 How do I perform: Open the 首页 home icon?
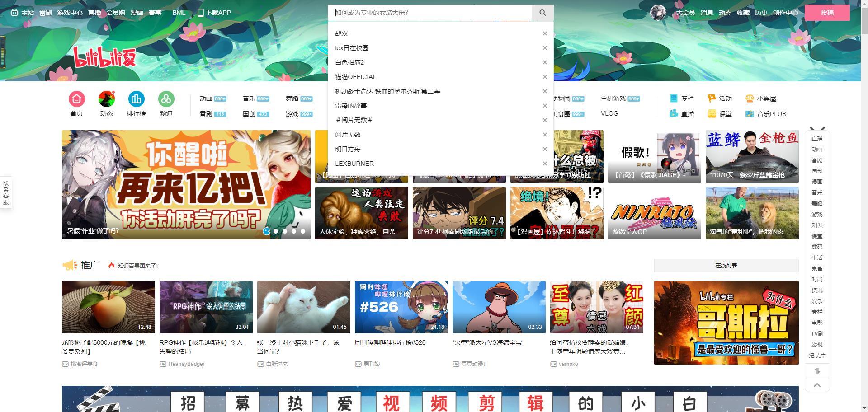tap(76, 99)
